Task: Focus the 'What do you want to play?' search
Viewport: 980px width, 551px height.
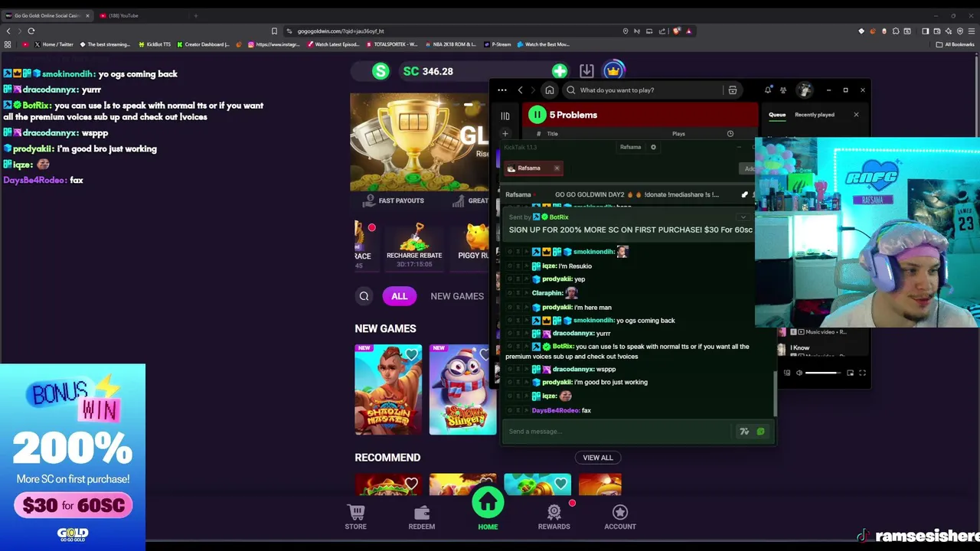Action: click(x=647, y=90)
